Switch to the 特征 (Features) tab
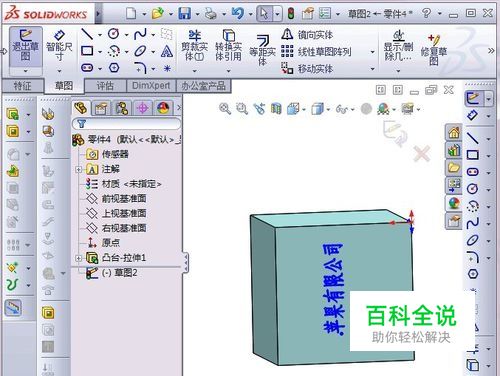The image size is (500, 376). click(23, 86)
